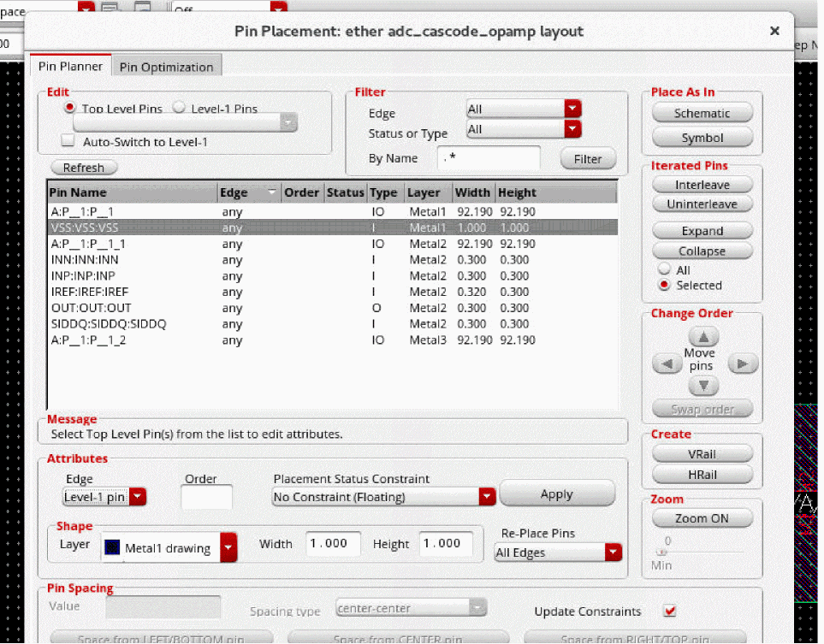
Task: Expand the Re-Place Pins All Edges dropdown
Action: coord(613,552)
